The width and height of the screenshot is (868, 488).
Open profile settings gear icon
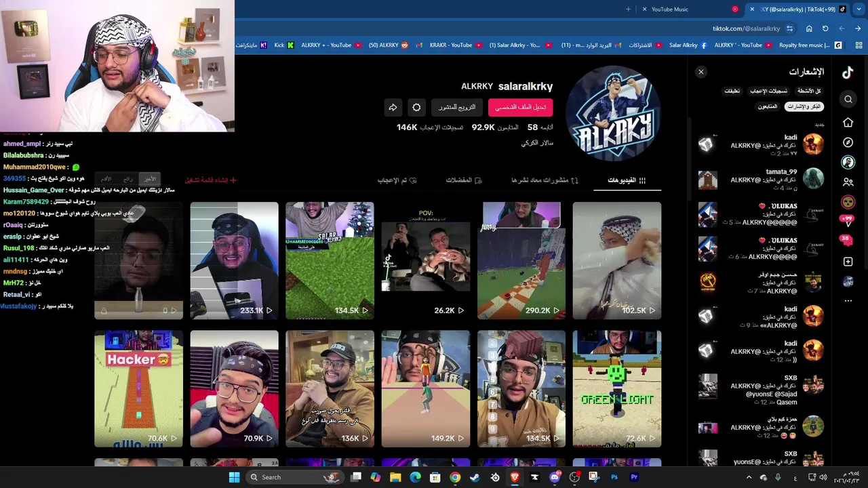point(416,107)
